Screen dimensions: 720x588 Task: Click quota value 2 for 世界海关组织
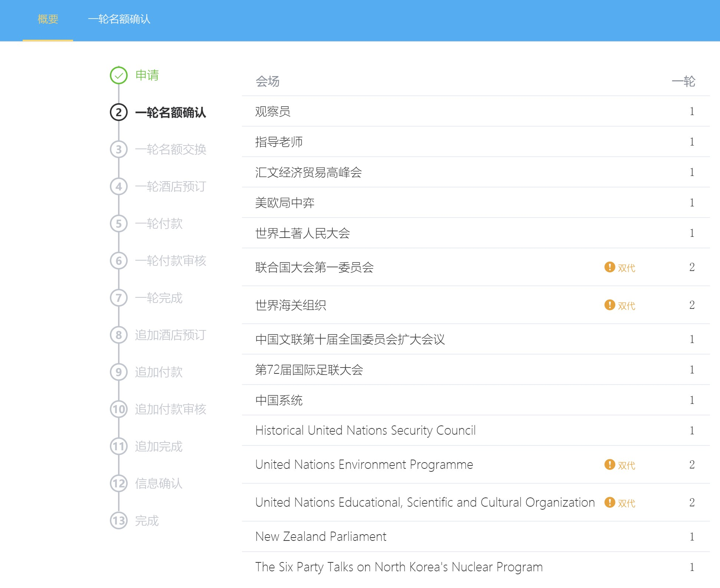coord(692,305)
